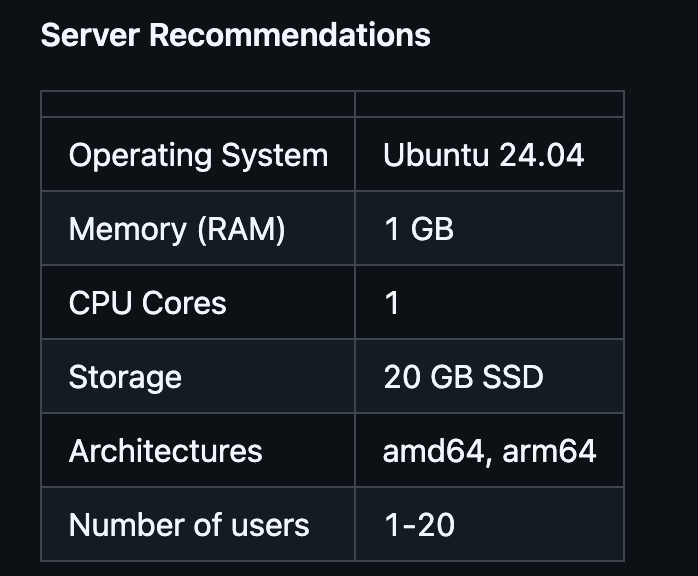Click the empty right header cell
Image resolution: width=698 pixels, height=576 pixels.
coord(489,104)
